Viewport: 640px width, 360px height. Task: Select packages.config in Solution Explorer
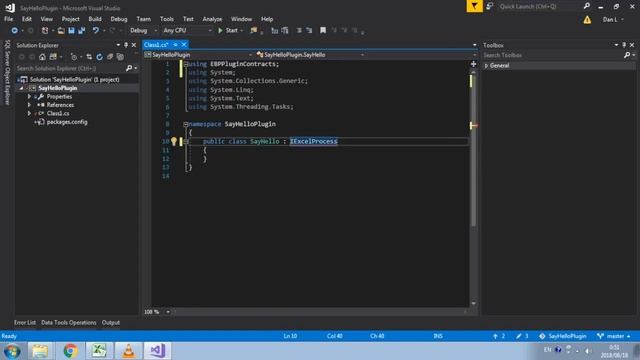67,122
